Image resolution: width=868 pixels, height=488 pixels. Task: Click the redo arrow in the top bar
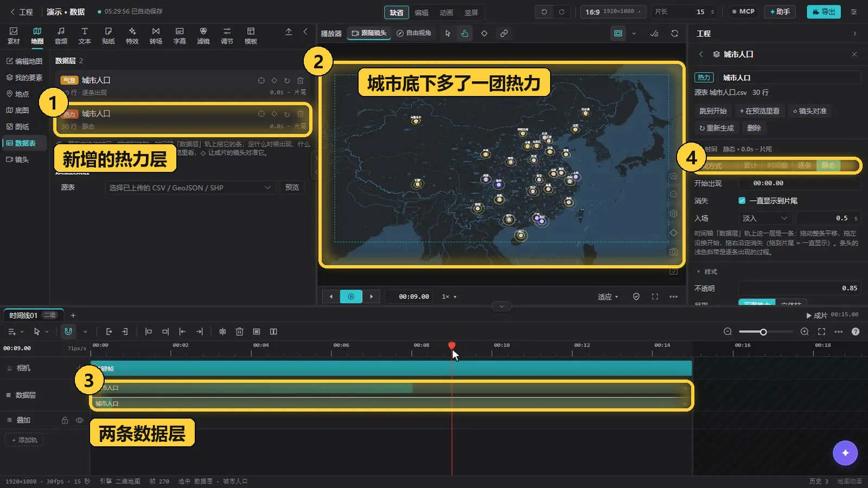561,11
